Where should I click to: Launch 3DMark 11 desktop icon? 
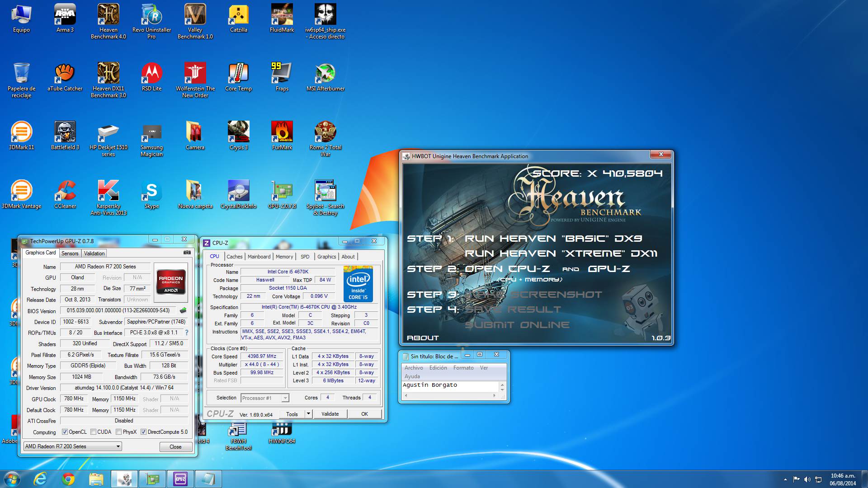(21, 136)
